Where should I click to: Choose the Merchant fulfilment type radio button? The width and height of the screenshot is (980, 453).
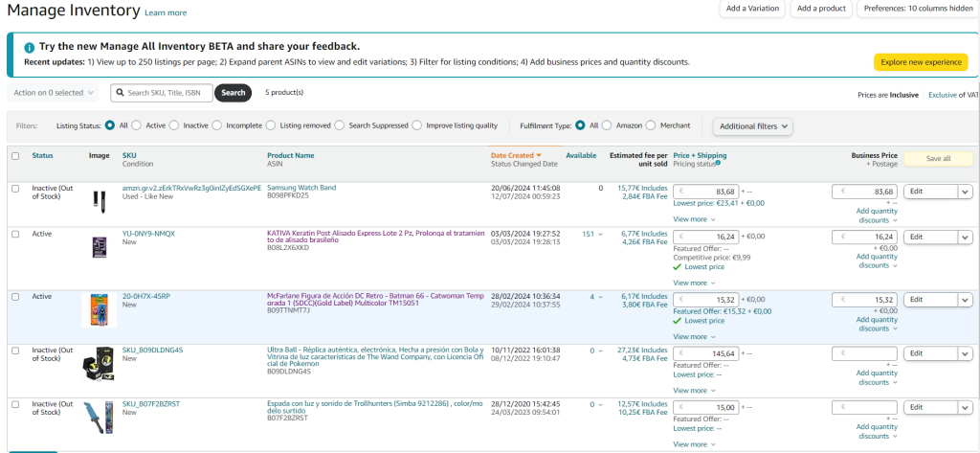coord(651,125)
